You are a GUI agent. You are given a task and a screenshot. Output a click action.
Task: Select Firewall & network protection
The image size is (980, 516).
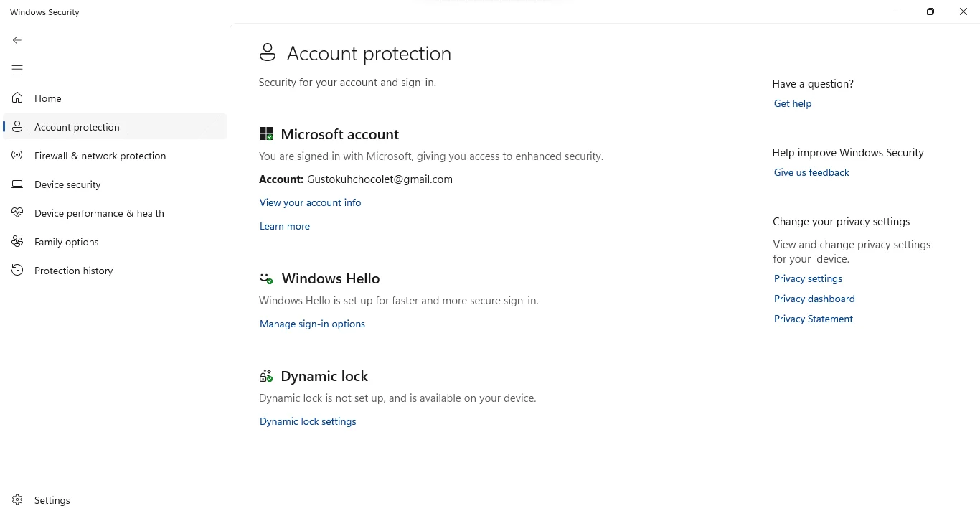(x=115, y=155)
